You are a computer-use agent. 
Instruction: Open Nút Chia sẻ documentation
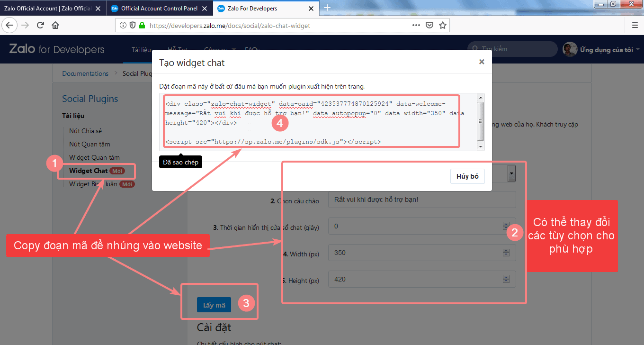click(85, 131)
